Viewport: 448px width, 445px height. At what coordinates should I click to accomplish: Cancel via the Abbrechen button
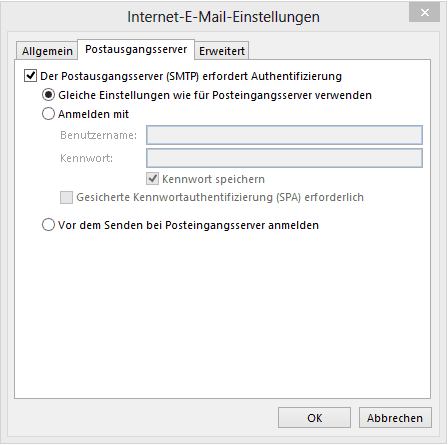coord(395,418)
